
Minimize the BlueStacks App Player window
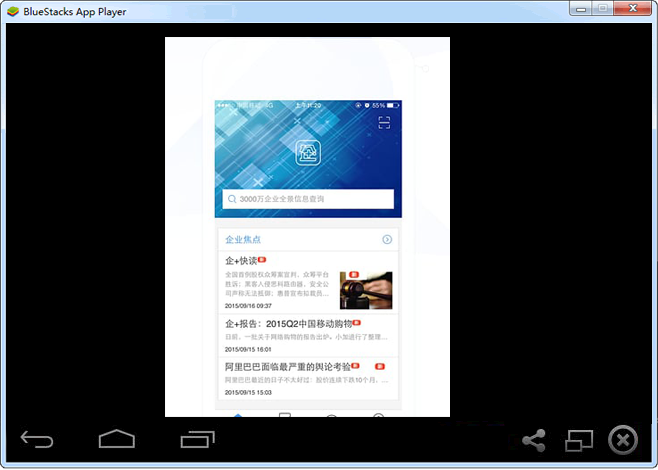583,10
